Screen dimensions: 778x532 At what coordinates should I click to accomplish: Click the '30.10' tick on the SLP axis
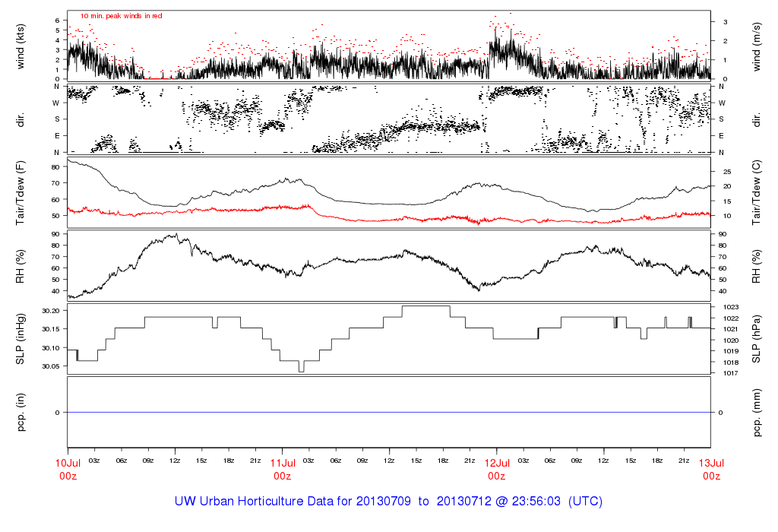click(51, 348)
